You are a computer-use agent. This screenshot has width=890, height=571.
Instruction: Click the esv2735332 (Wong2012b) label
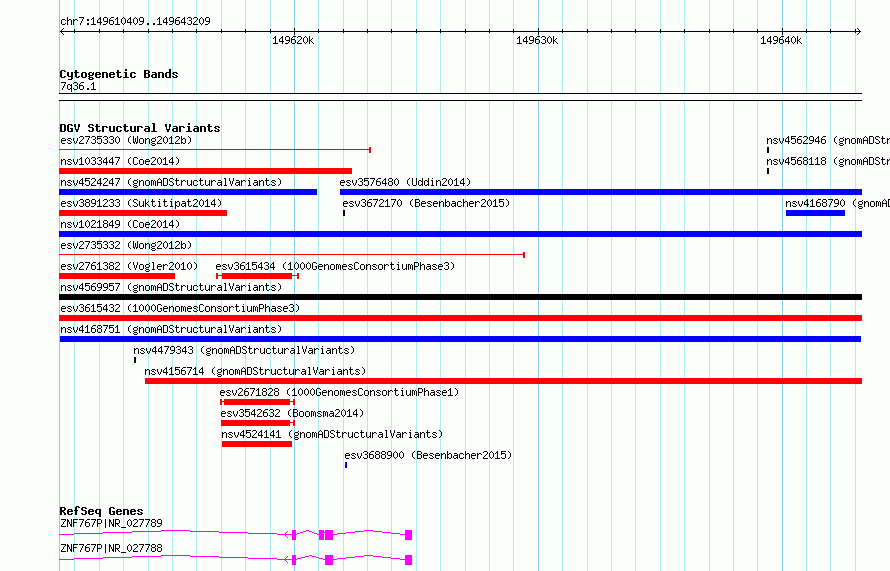point(126,245)
